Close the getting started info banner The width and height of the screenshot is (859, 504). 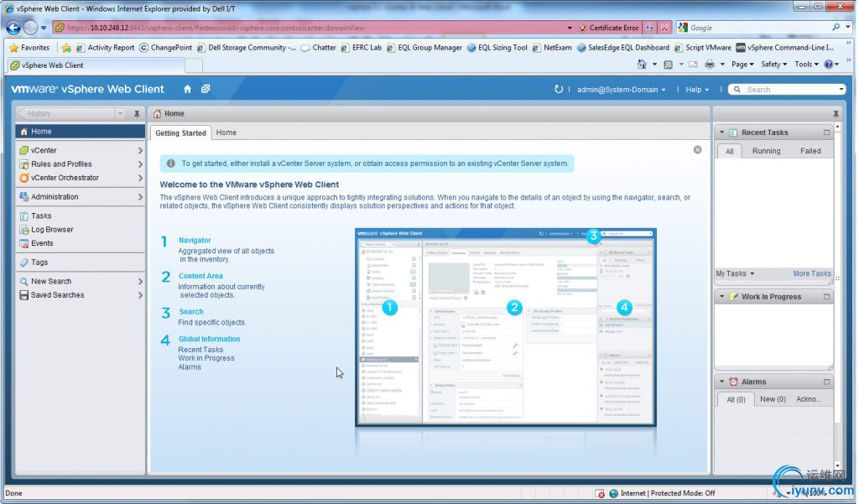coord(697,149)
